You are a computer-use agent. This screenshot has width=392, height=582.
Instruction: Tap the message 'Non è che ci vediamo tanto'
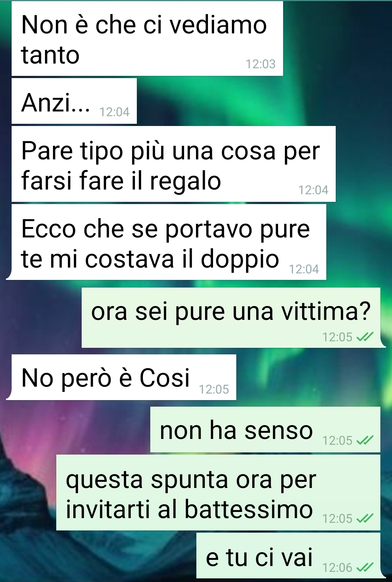pos(147,38)
